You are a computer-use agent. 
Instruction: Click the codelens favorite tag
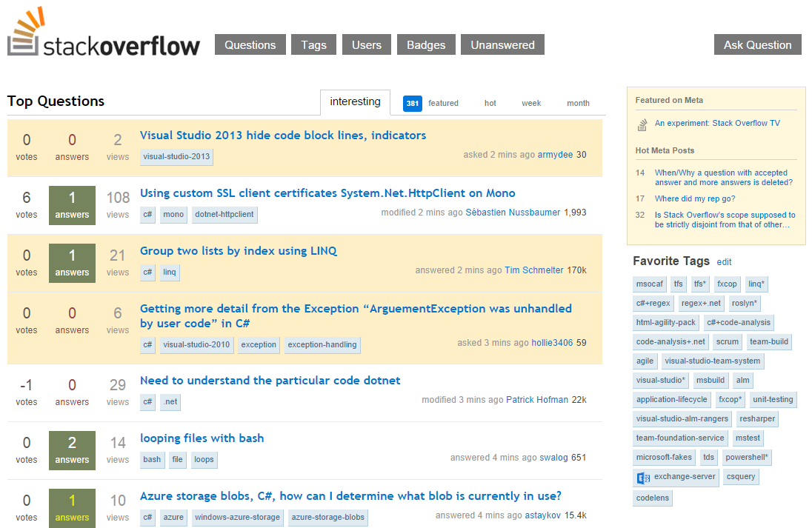coord(653,498)
